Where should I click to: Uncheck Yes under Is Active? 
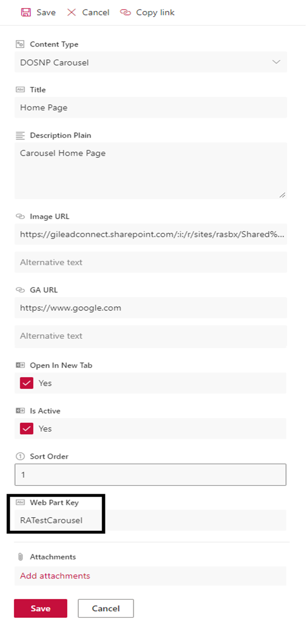(x=27, y=428)
